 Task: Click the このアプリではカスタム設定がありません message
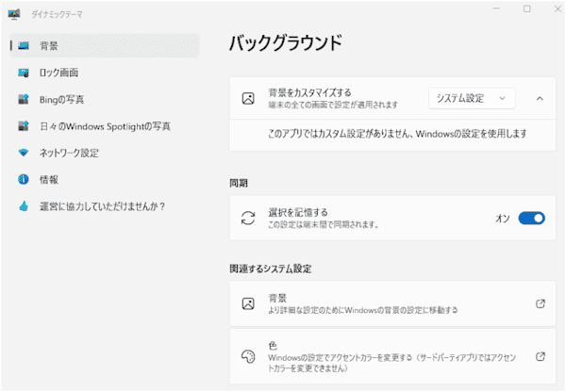pyautogui.click(x=397, y=134)
